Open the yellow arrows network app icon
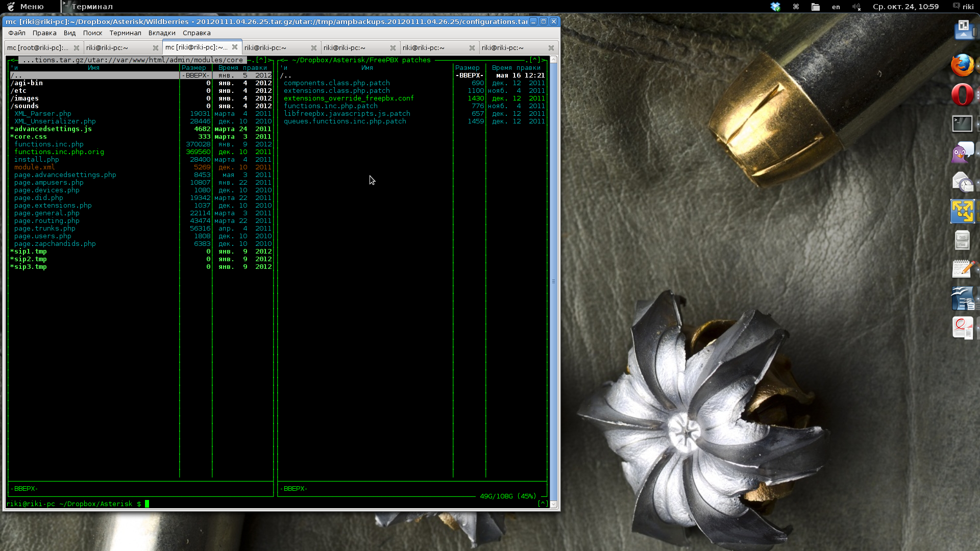The width and height of the screenshot is (980, 551). [x=963, y=211]
